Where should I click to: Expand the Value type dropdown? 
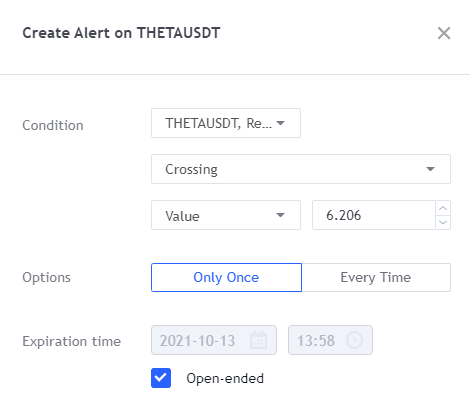pyautogui.click(x=226, y=215)
